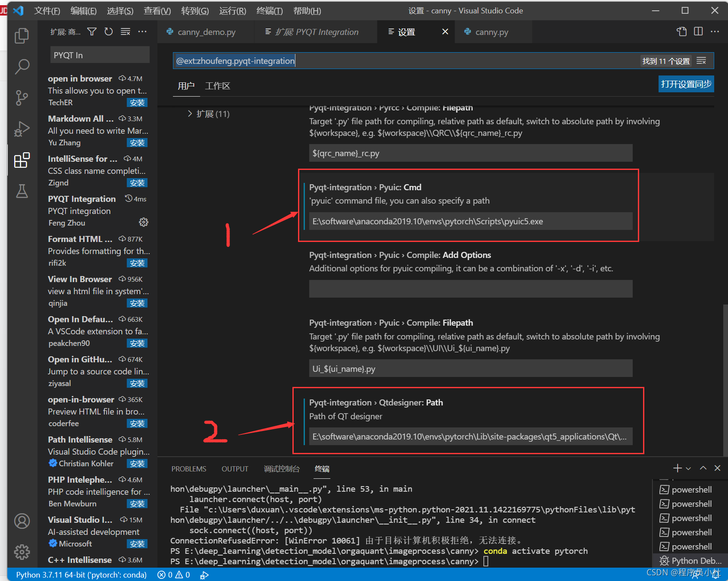The width and height of the screenshot is (728, 581).
Task: Open the 选择(S) menu
Action: point(120,11)
